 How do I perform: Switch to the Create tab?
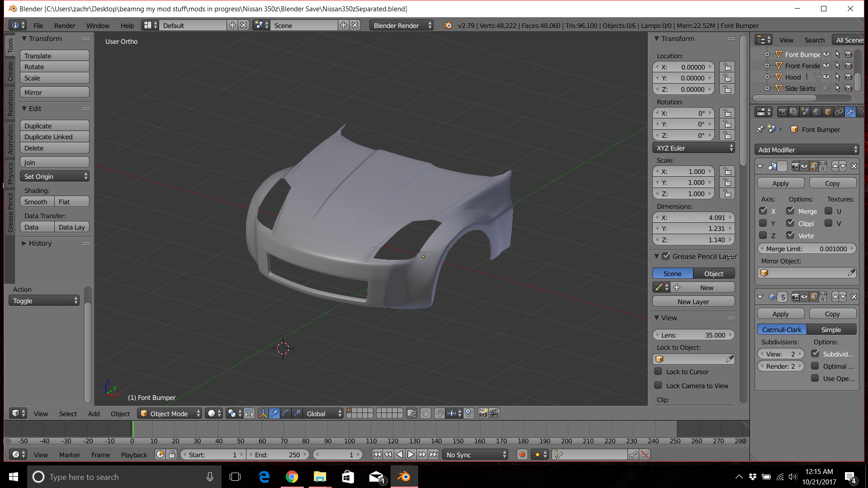click(x=10, y=71)
